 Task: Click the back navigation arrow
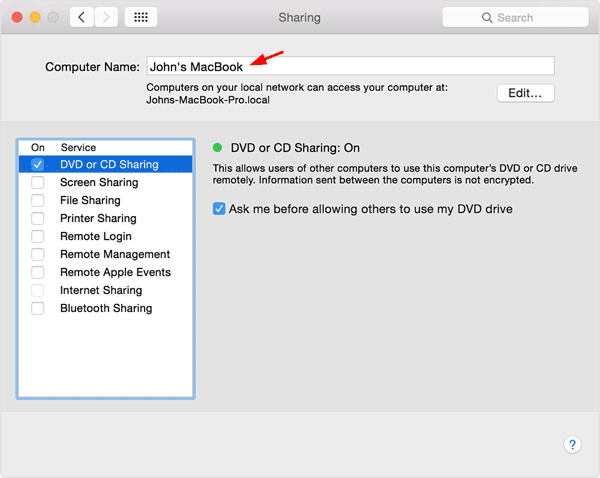[x=82, y=17]
